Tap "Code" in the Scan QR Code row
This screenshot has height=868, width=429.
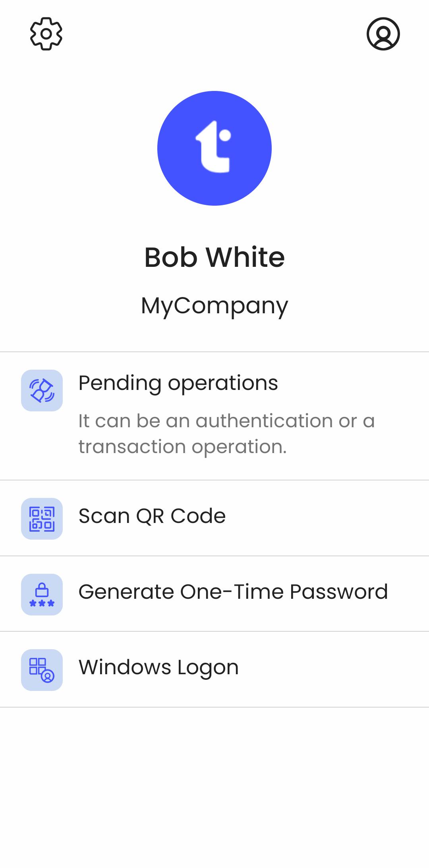point(198,516)
